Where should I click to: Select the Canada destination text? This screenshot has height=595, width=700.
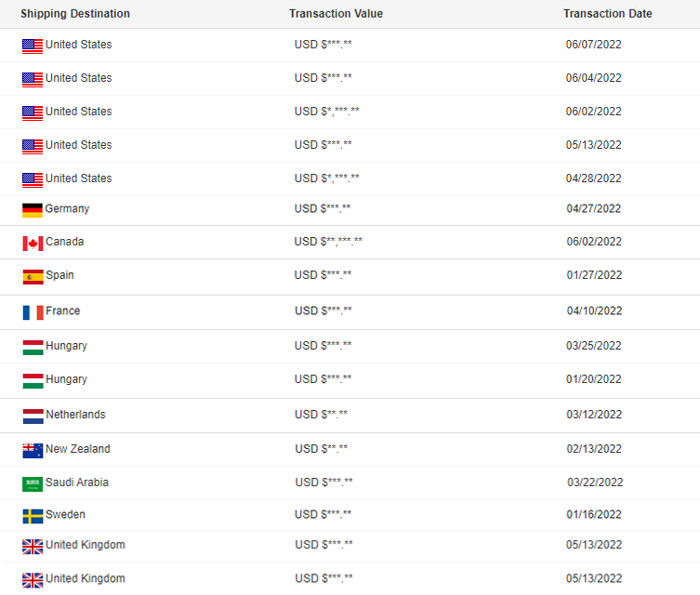(64, 242)
